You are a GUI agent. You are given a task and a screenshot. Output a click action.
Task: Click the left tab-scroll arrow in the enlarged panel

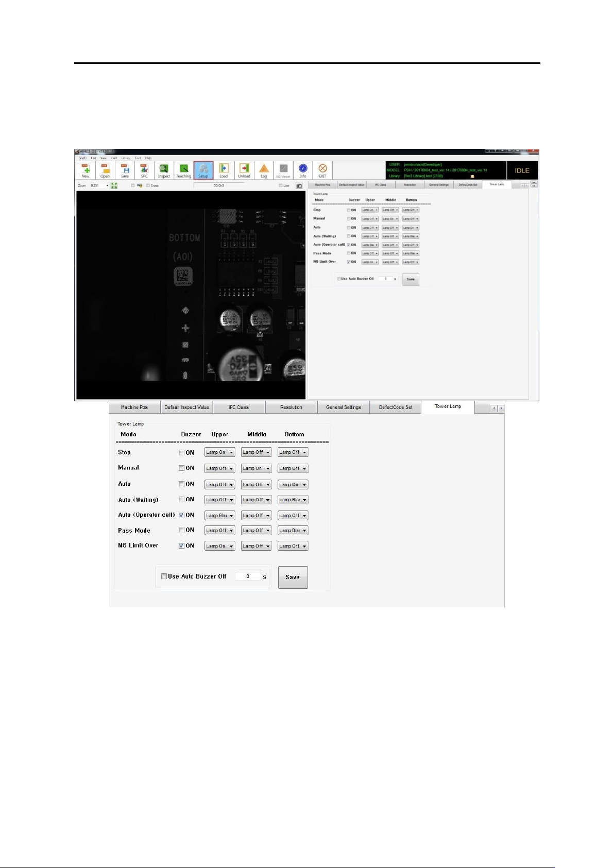point(493,408)
